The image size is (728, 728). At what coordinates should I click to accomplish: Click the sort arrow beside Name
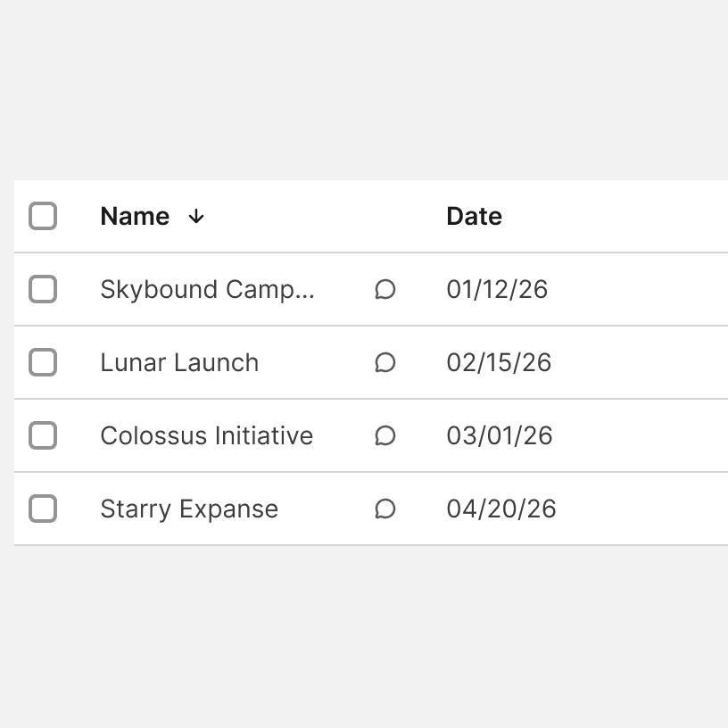coord(196,217)
